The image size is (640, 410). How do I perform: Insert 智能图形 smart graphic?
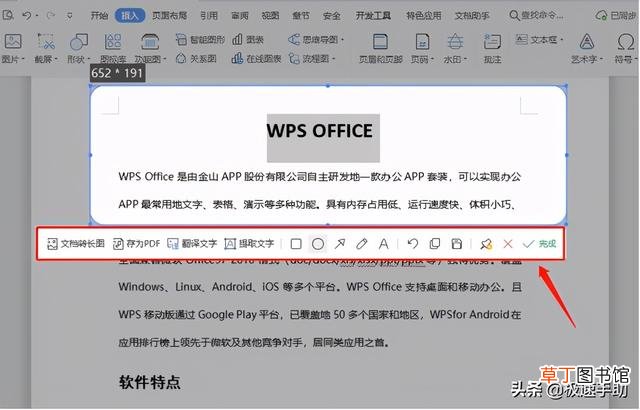[200, 40]
